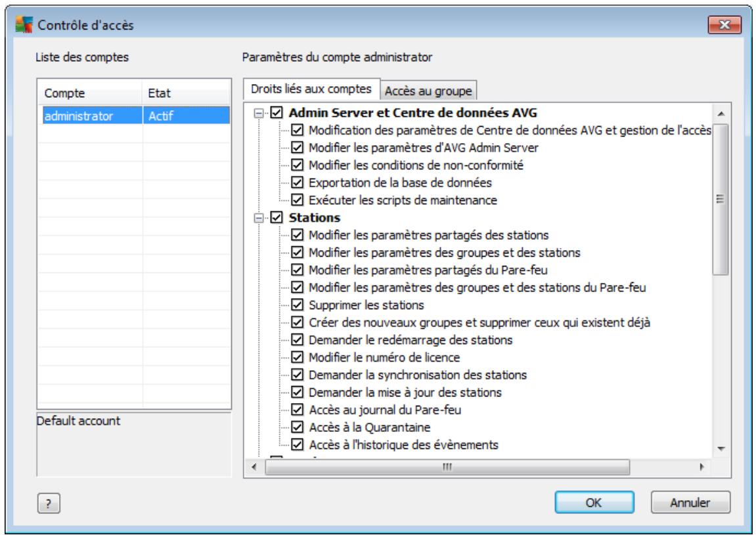The width and height of the screenshot is (756, 535).
Task: Toggle Modifier les paramètres d'AVG Admin Server
Action: click(298, 148)
